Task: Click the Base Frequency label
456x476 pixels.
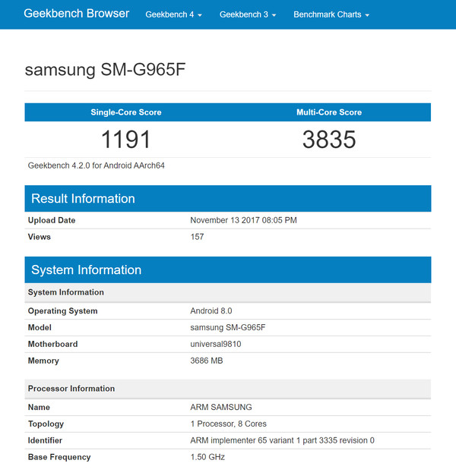Action: [x=59, y=457]
